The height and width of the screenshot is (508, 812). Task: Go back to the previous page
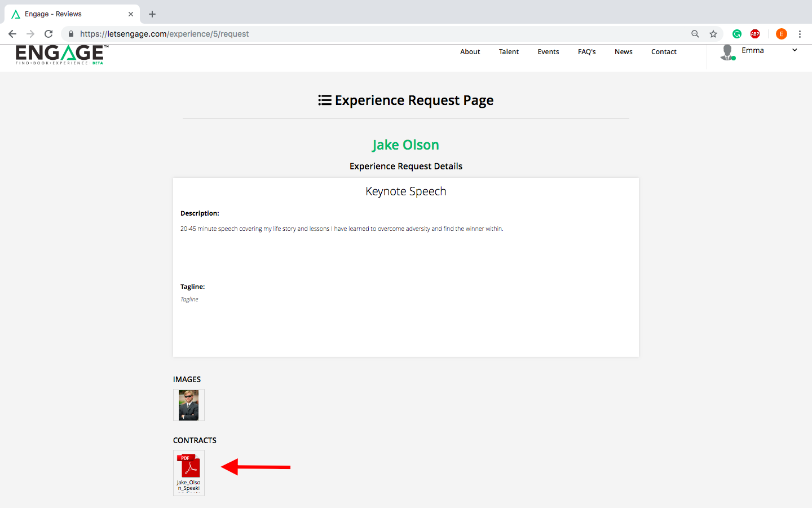[12, 34]
